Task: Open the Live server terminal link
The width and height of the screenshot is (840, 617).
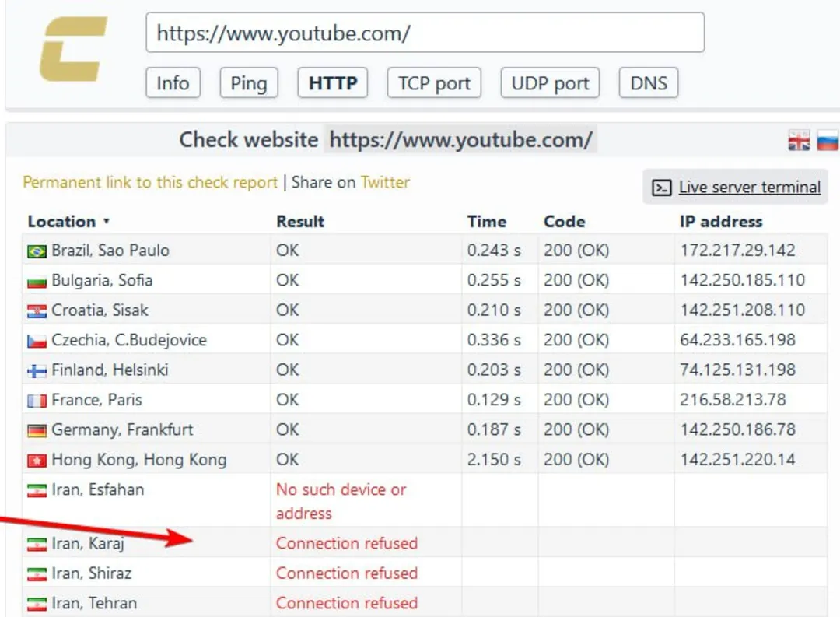Action: pyautogui.click(x=749, y=188)
